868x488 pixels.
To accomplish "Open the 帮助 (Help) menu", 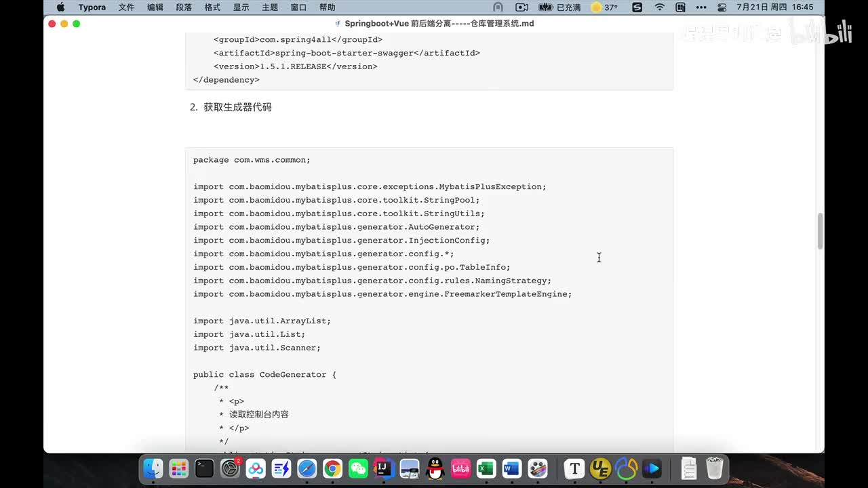I will (x=327, y=7).
